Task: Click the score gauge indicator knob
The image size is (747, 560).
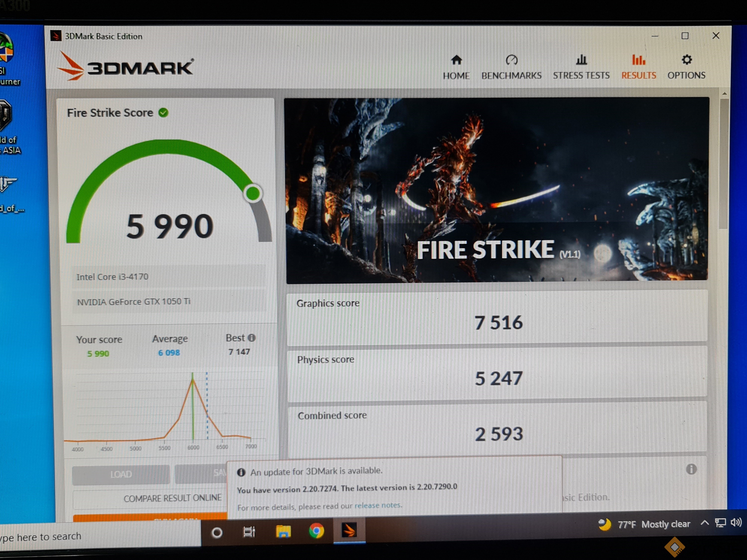Action: (x=252, y=194)
